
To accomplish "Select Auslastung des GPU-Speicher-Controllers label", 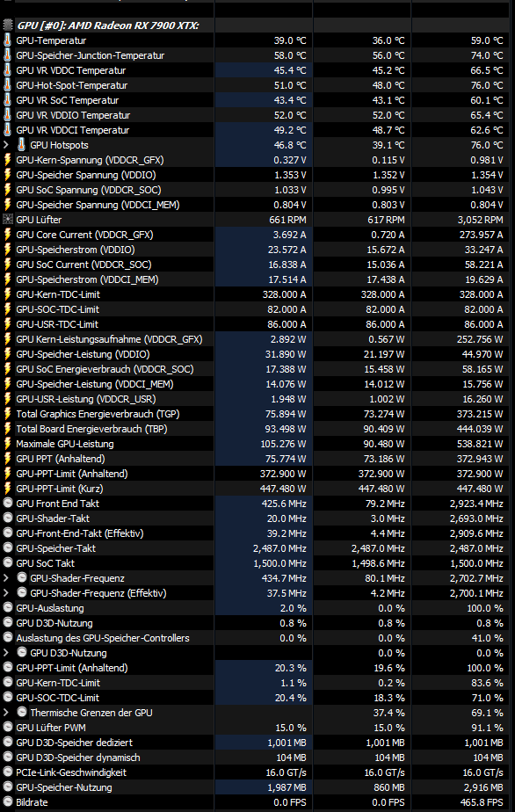I will click(x=103, y=638).
